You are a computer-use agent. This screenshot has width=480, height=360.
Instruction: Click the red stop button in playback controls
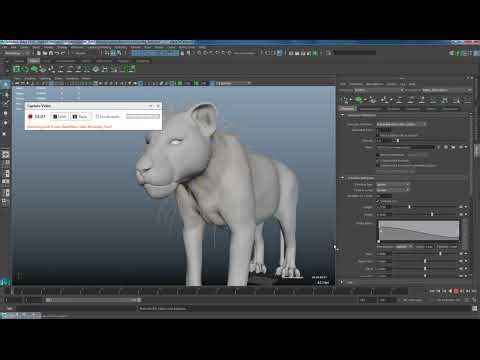pos(456,291)
